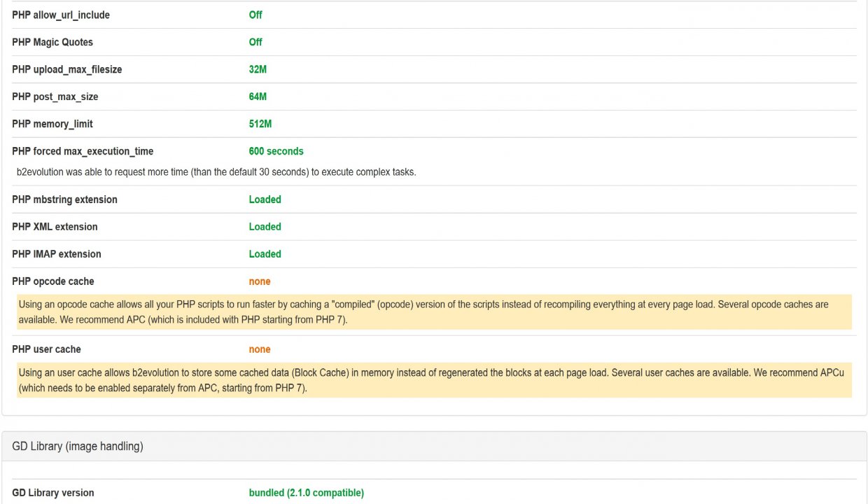Image resolution: width=868 pixels, height=504 pixels.
Task: Select the 'PHP post_max_size' label
Action: 55,97
